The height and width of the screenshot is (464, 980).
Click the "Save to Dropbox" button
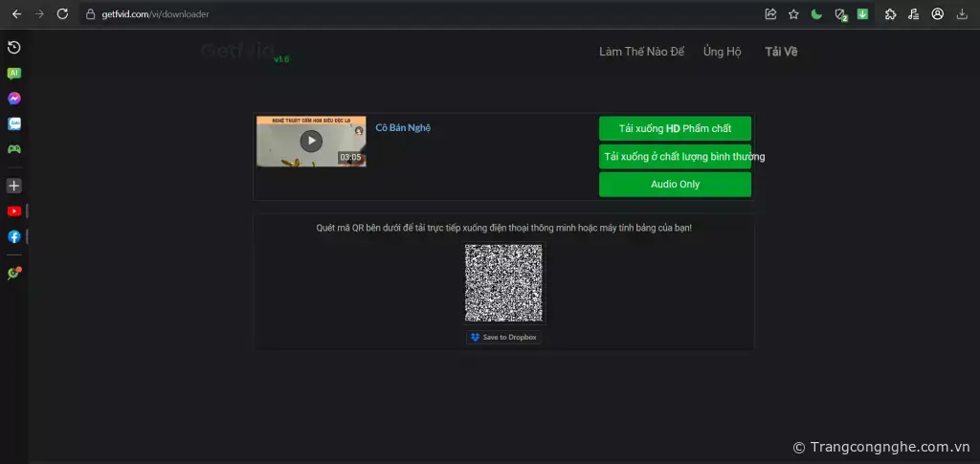point(503,338)
